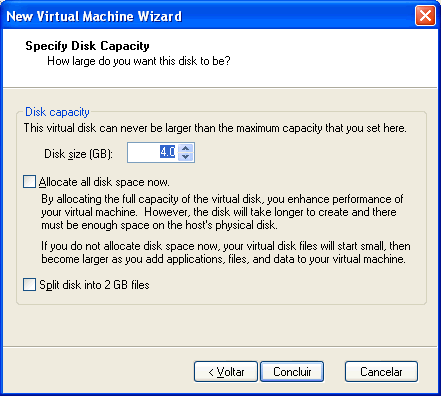The width and height of the screenshot is (441, 396).
Task: Go back with the Voltar button
Action: tap(226, 372)
